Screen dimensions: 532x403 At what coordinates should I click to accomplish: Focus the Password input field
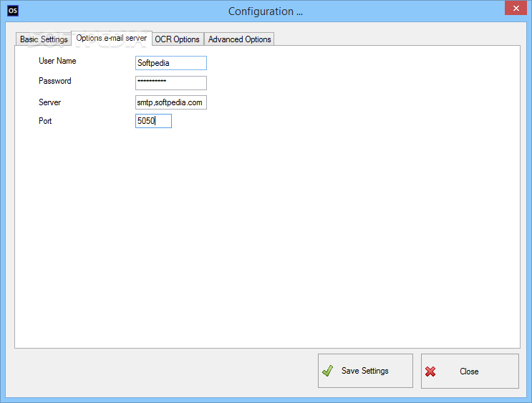pos(171,83)
